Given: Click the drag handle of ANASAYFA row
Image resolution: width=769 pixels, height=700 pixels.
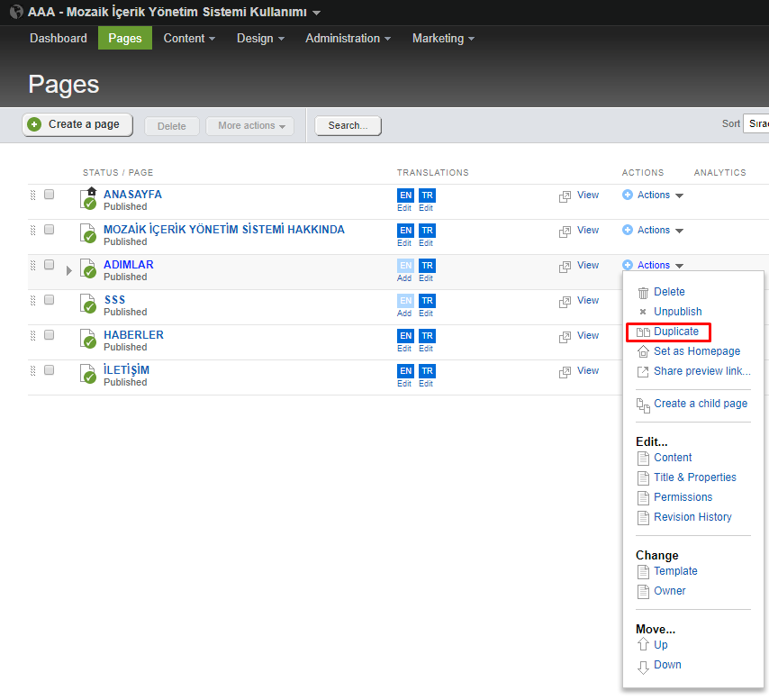Looking at the screenshot, I should pyautogui.click(x=32, y=195).
